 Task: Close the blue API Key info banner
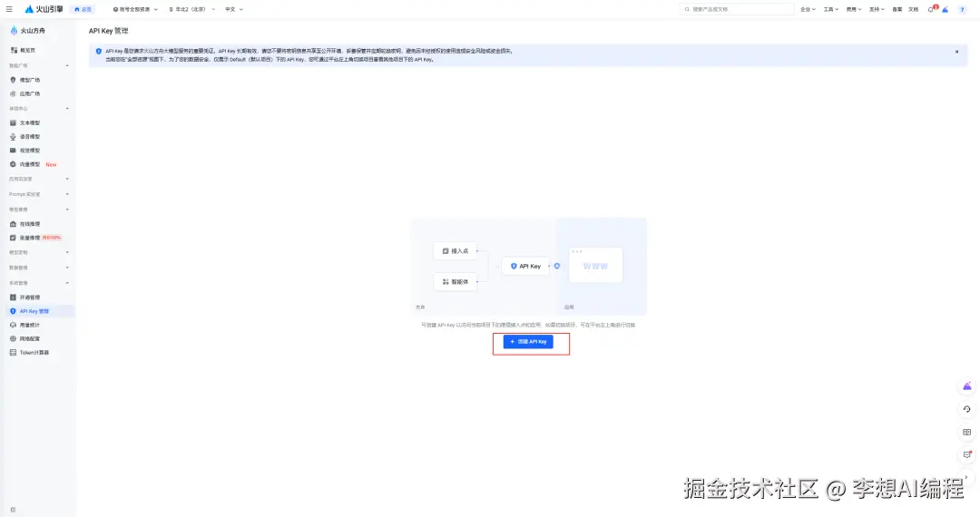tap(957, 52)
